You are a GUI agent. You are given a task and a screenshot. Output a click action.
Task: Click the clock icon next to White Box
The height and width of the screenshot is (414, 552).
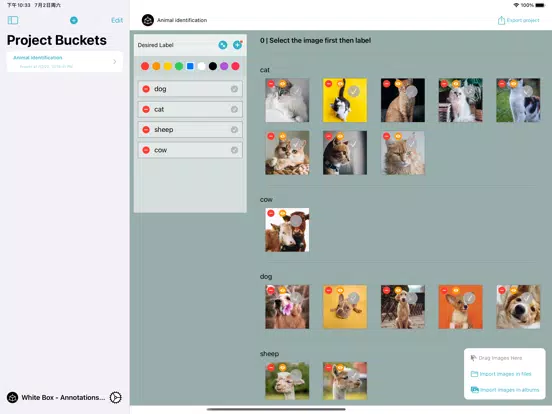[115, 397]
